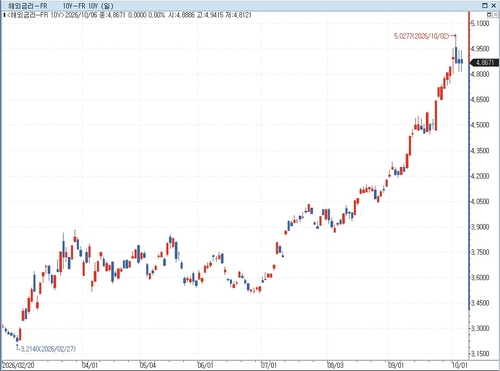
Task: Click the 5.1000 y-axis label
Action: (480, 23)
